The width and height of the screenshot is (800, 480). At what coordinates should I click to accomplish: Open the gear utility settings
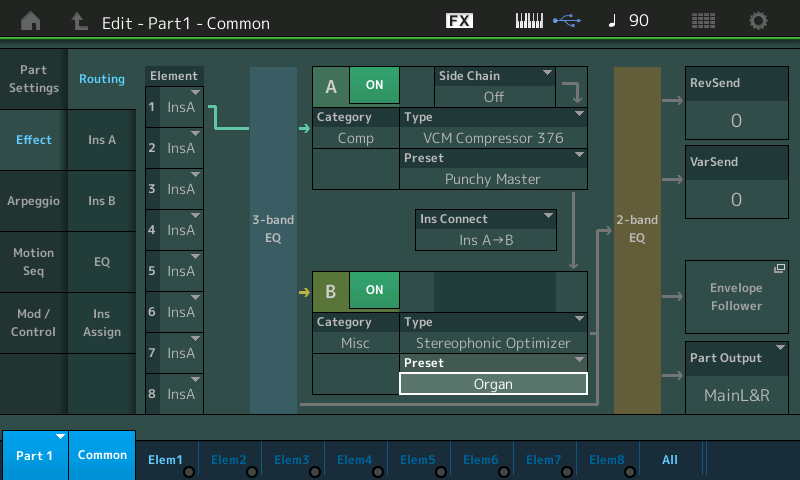point(759,21)
